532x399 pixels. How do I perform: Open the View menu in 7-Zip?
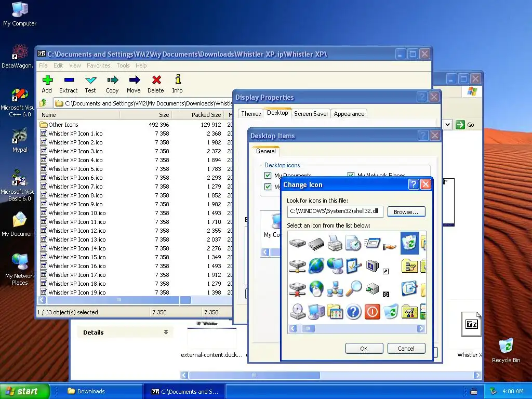pos(75,65)
